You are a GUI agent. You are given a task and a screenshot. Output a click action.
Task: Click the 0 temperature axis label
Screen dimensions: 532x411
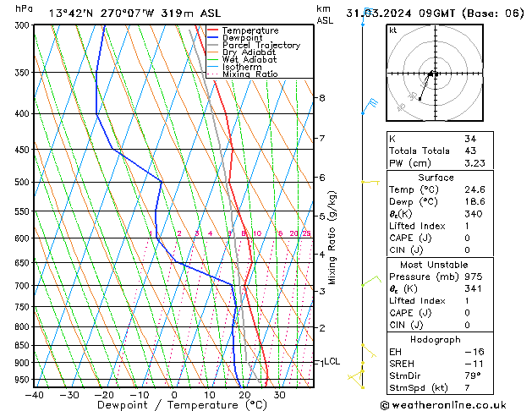click(174, 395)
